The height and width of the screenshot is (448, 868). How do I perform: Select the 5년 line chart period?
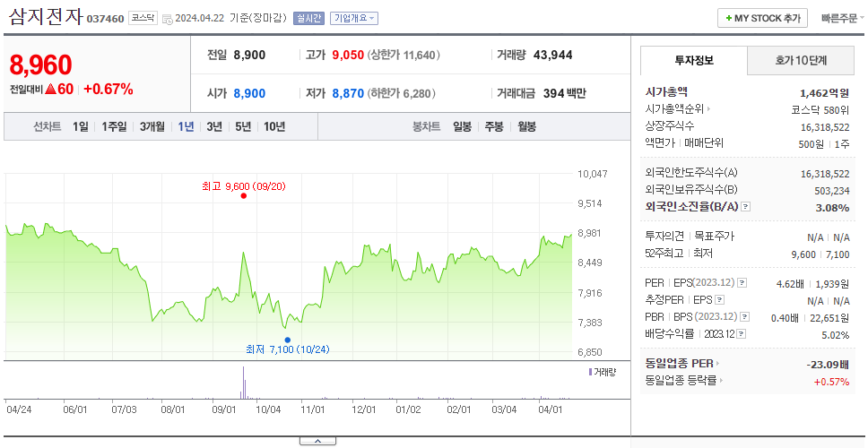pos(243,126)
